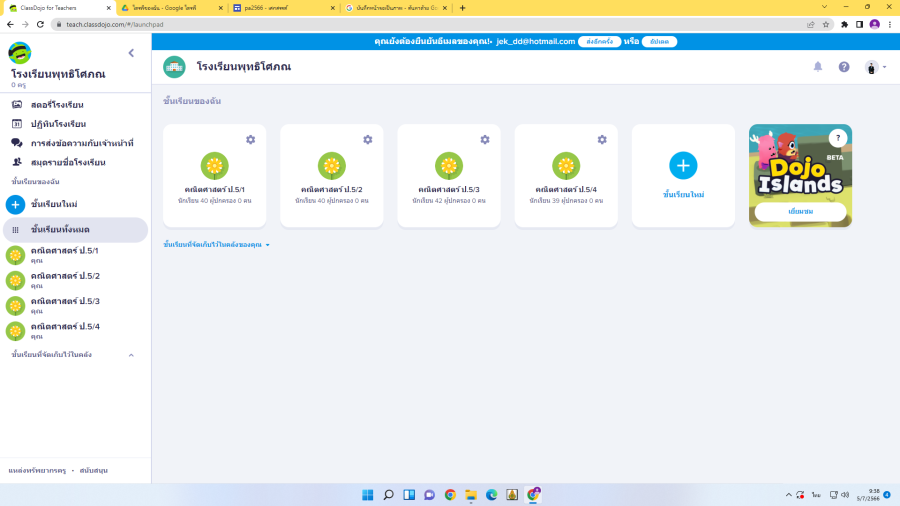This screenshot has height=506, width=900.
Task: Open a new browser tab
Action: pos(463,8)
